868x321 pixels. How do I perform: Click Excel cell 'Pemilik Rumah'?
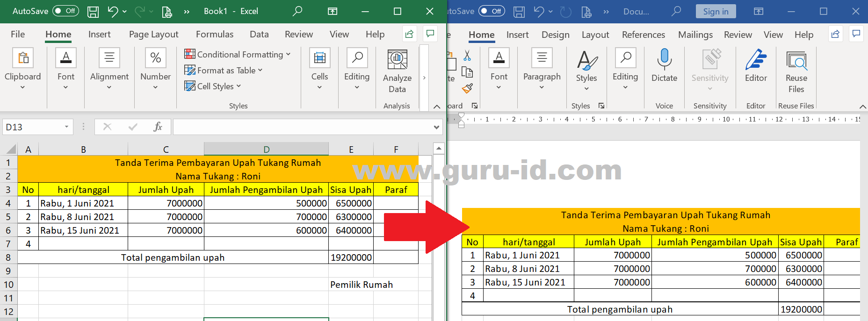click(x=361, y=285)
